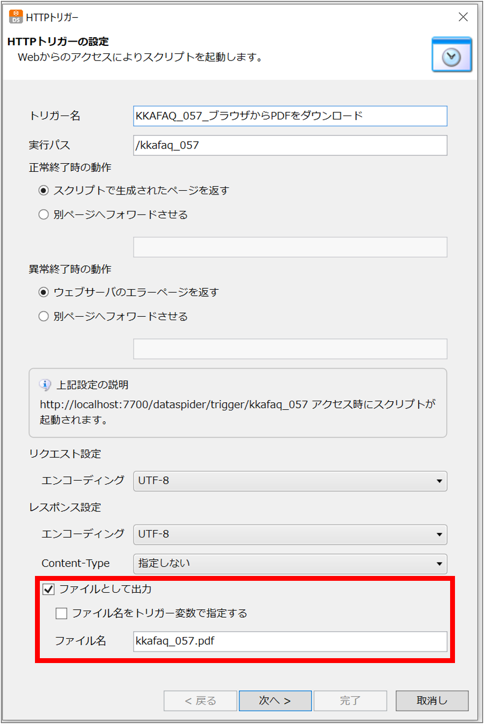Click the 実行パス input field
This screenshot has height=724, width=484.
click(290, 145)
